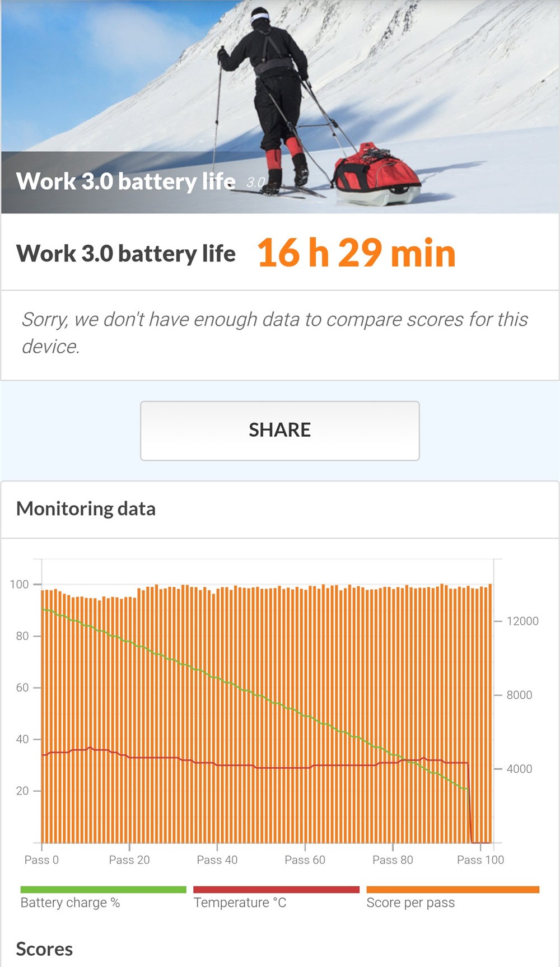This screenshot has width=560, height=967.
Task: Tap the white banner title over the photo
Action: tap(125, 181)
